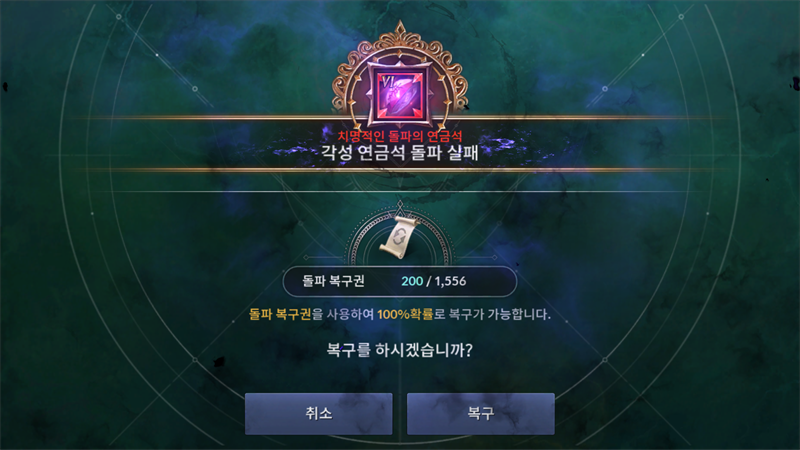Select the breakthrough restore ticket scroll icon
Image resolution: width=800 pixels, height=450 pixels.
(x=399, y=237)
